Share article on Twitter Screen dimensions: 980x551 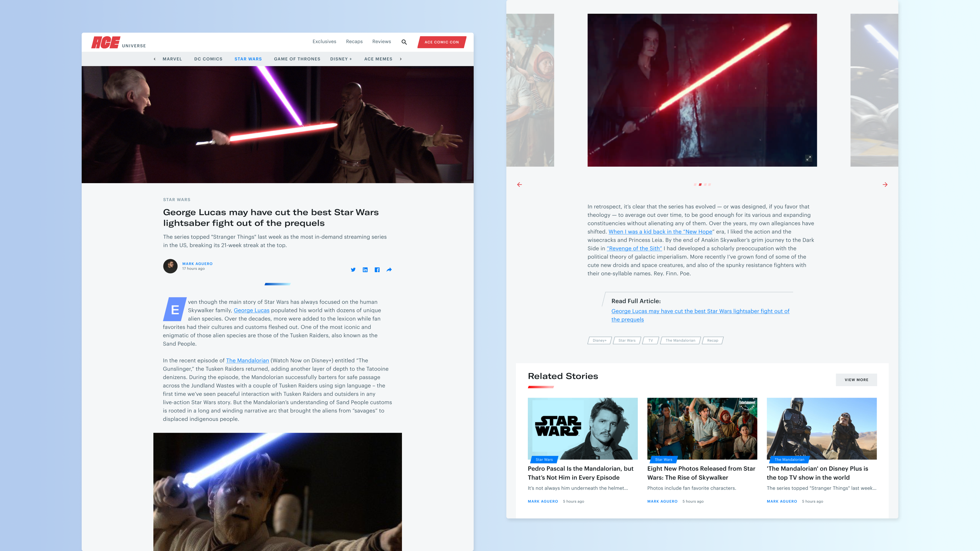tap(353, 270)
